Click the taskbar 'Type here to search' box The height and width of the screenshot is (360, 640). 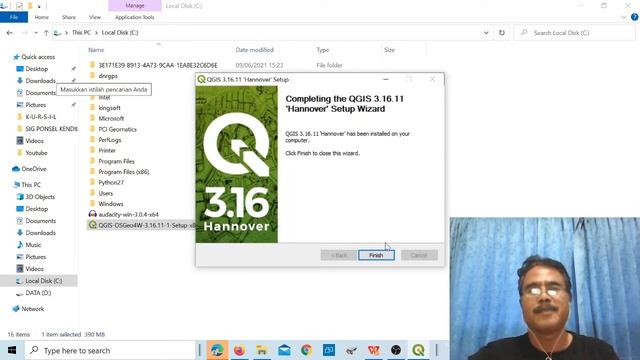coord(110,350)
